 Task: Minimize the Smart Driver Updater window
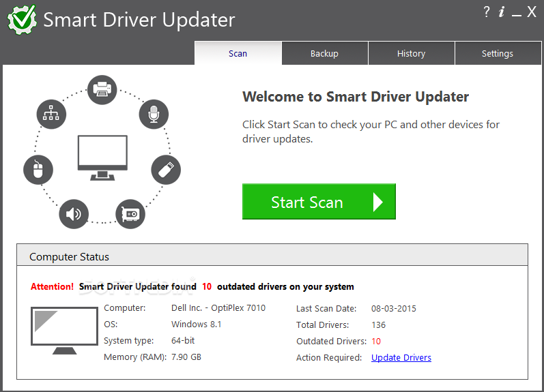(517, 15)
